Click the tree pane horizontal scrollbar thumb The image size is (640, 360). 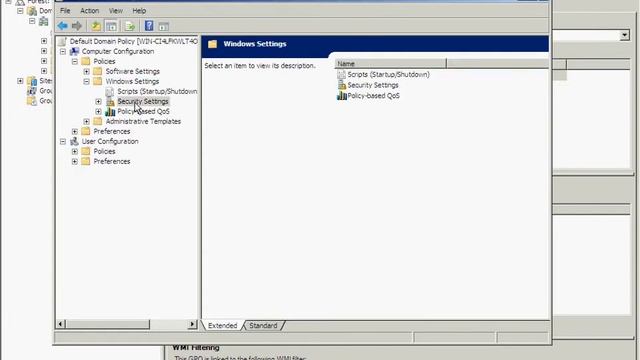(107, 324)
